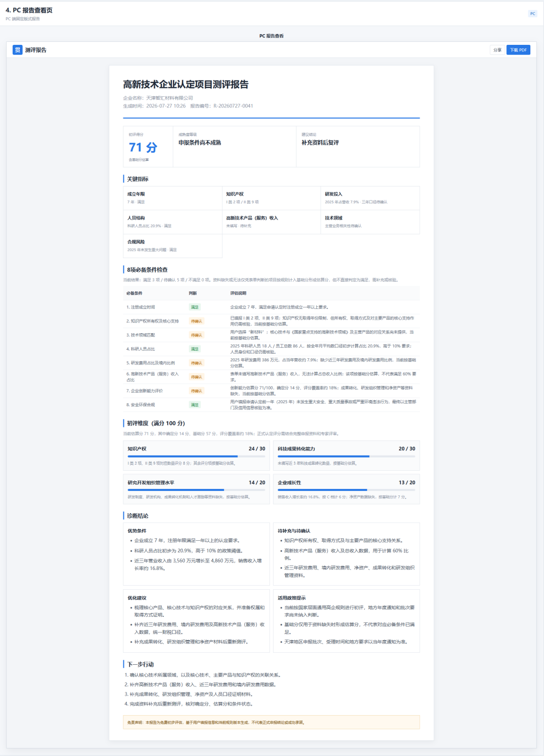This screenshot has width=544, height=756.
Task: Click the 免责声明 notice banner
Action: (x=271, y=722)
